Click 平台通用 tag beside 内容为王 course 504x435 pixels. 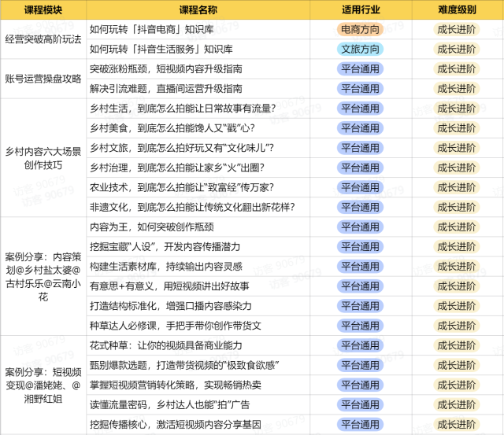361,227
